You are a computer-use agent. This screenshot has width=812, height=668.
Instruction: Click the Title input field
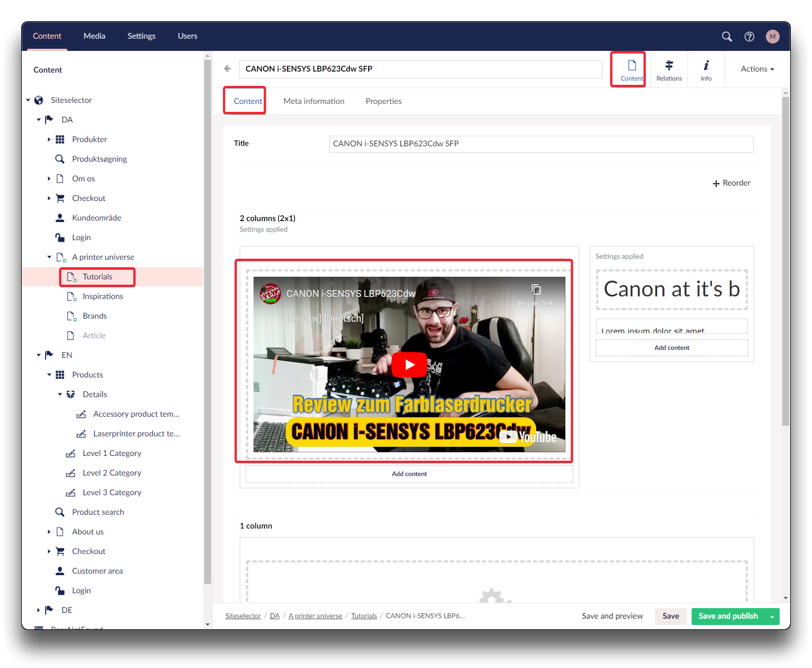pos(541,144)
